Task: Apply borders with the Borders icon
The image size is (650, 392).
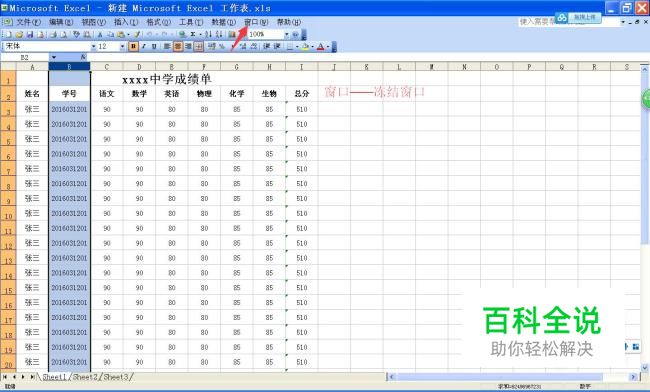Action: click(290, 46)
